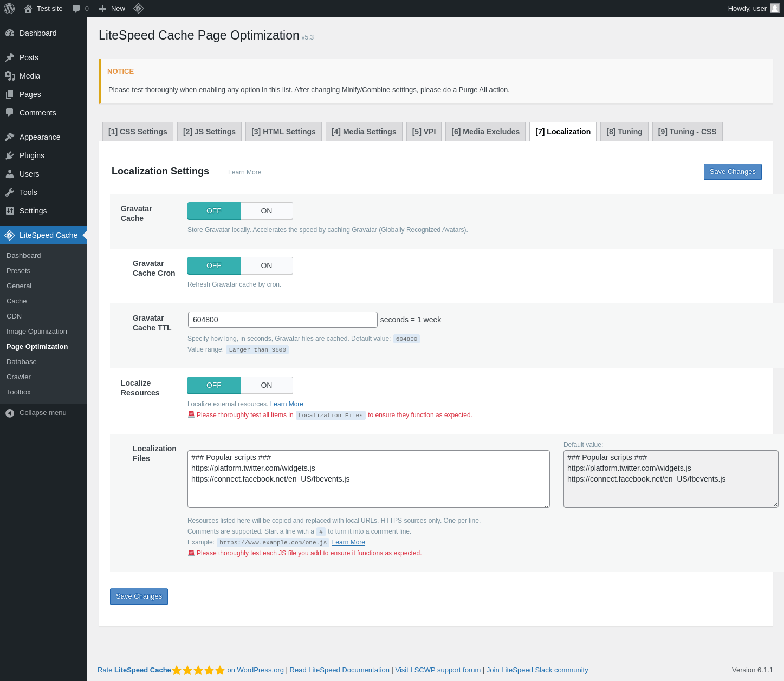
Task: Enable Gravatar Cache Cron with ON
Action: 266,265
